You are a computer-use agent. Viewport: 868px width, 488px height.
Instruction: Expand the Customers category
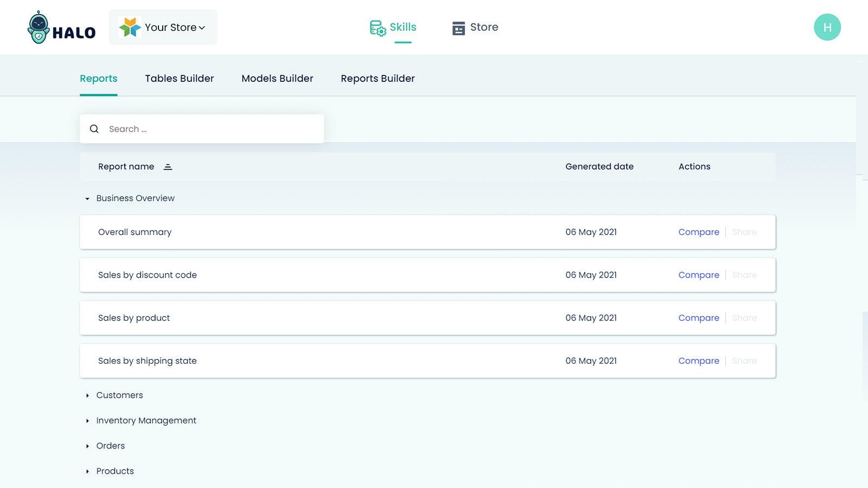pyautogui.click(x=88, y=395)
